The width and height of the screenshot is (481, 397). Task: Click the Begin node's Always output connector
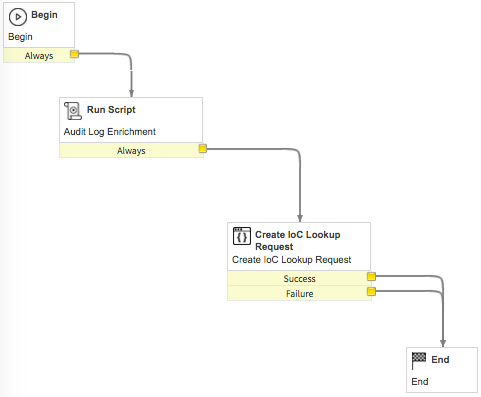[x=74, y=54]
